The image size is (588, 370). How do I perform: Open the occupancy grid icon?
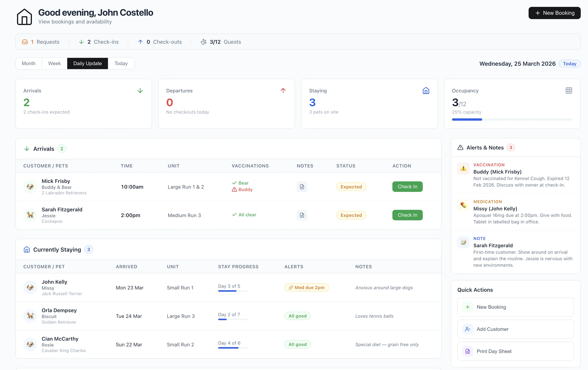pos(569,90)
